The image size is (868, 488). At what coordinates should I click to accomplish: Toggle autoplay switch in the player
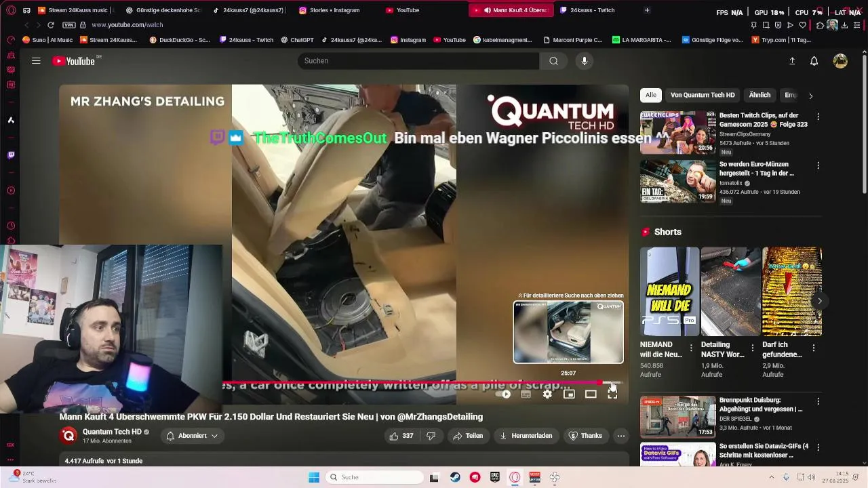pyautogui.click(x=504, y=394)
